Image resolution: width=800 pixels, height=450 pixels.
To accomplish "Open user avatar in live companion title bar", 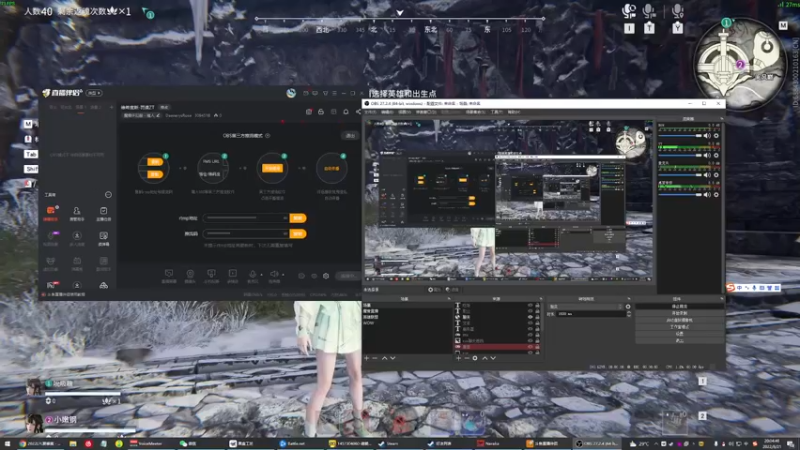I will (291, 93).
